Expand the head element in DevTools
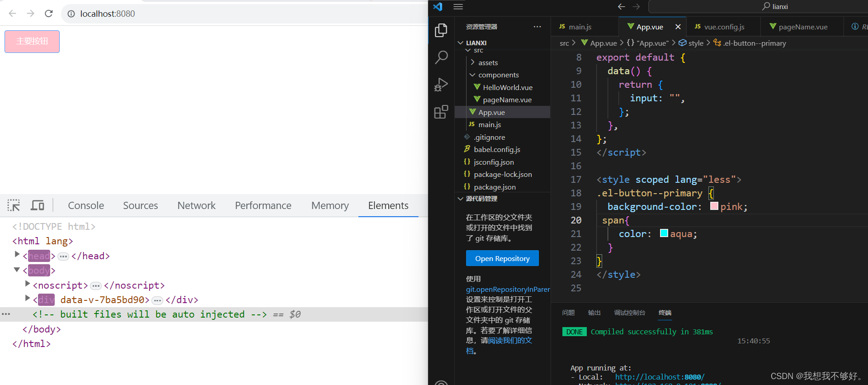 pos(17,254)
